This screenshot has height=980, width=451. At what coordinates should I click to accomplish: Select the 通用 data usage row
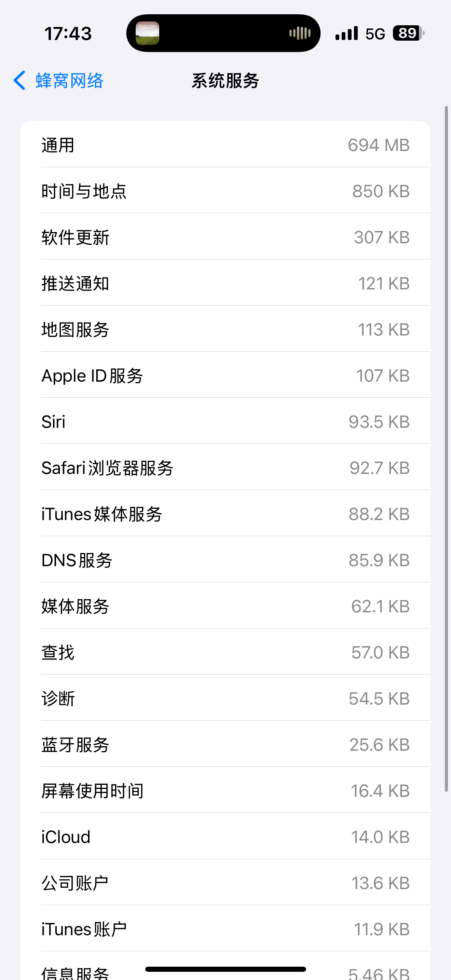click(225, 145)
